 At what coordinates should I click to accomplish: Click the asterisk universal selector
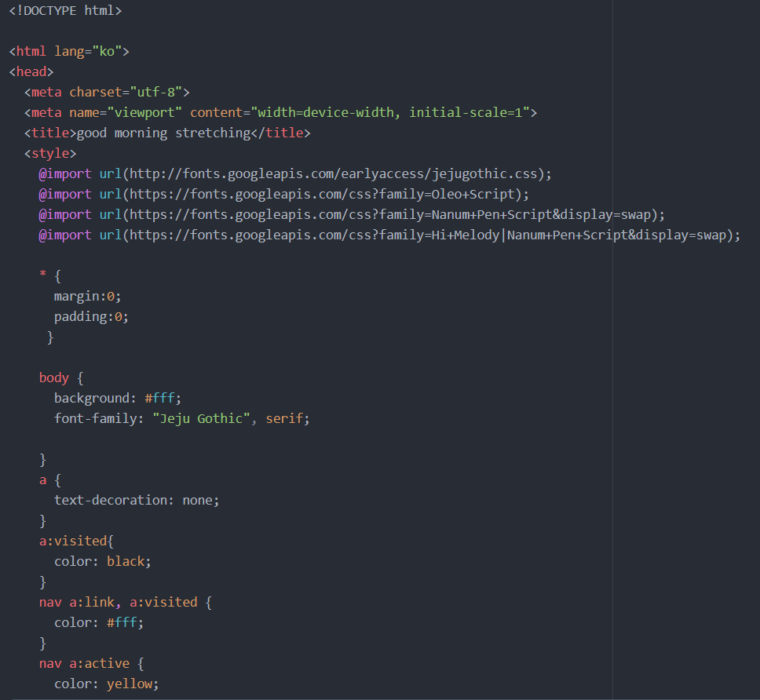[x=42, y=274]
